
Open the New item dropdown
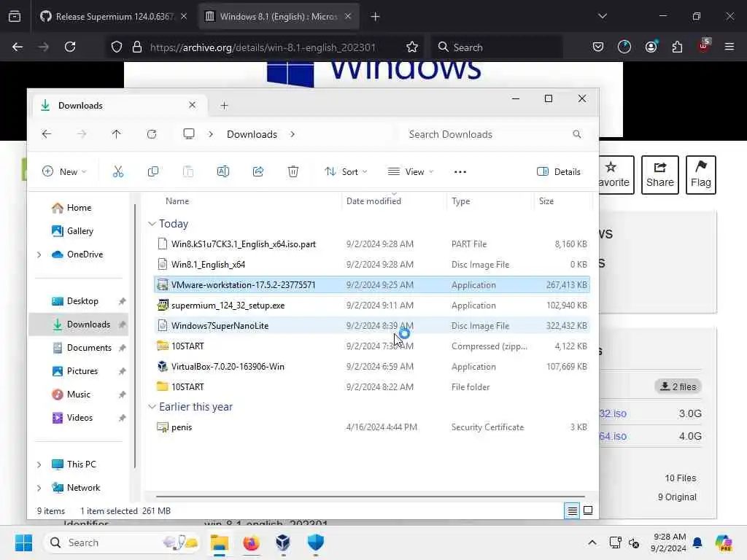64,172
